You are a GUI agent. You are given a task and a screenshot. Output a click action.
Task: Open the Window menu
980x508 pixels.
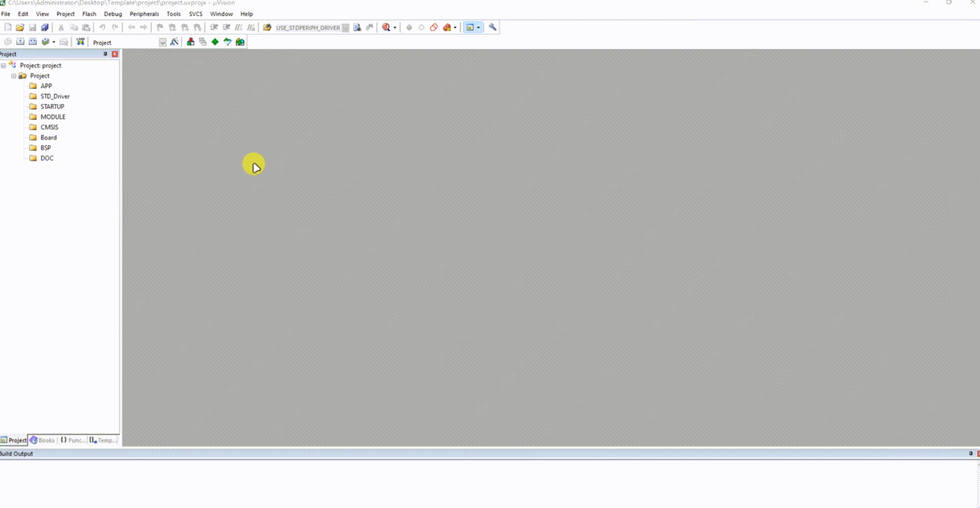click(221, 14)
